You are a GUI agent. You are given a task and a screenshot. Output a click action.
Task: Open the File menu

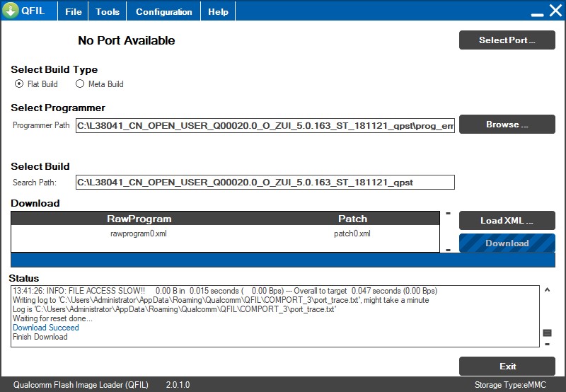point(73,12)
